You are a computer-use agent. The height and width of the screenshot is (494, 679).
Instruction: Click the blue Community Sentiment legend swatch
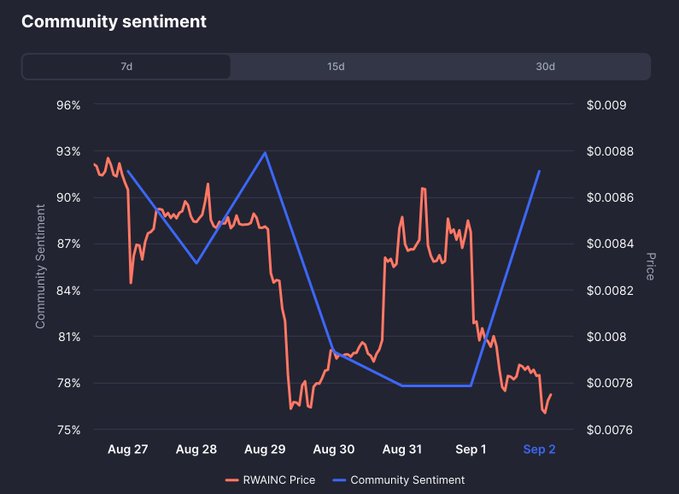click(x=338, y=480)
